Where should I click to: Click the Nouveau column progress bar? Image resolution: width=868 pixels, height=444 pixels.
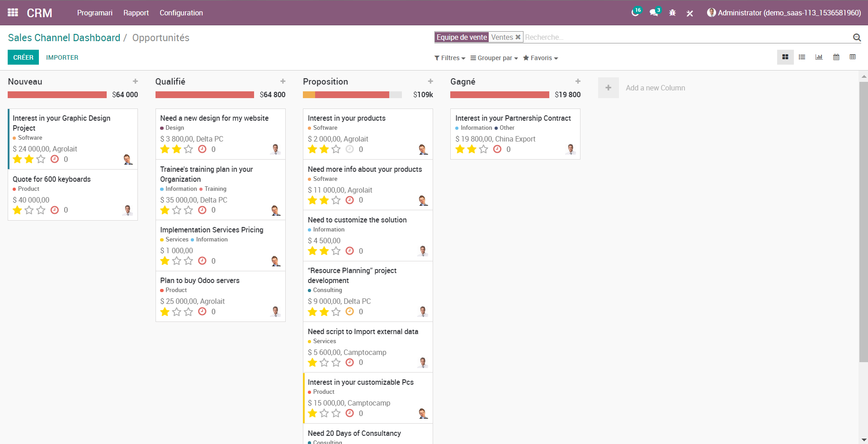click(57, 94)
